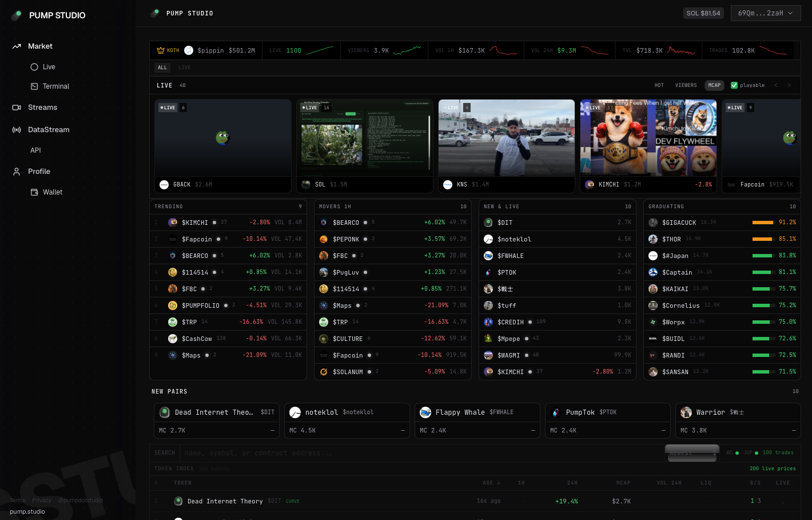Open the Newest sort dropdown

(x=691, y=453)
